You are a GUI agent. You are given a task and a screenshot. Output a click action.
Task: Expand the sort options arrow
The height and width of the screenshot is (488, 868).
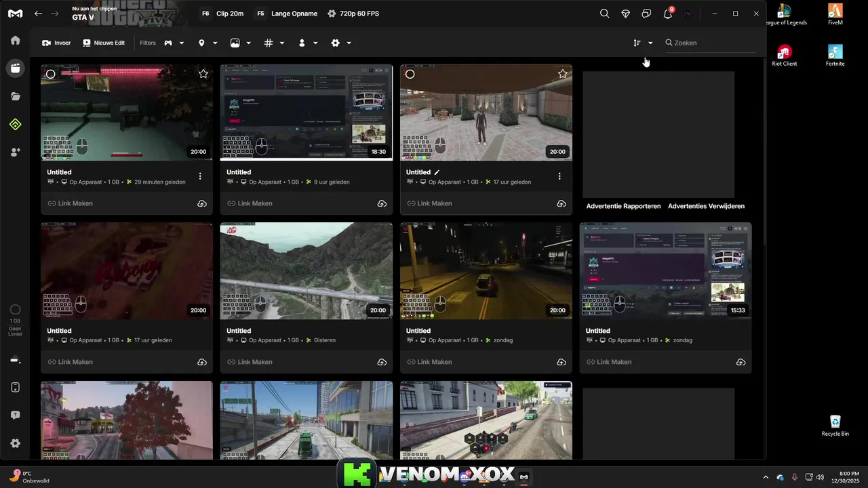coord(650,43)
